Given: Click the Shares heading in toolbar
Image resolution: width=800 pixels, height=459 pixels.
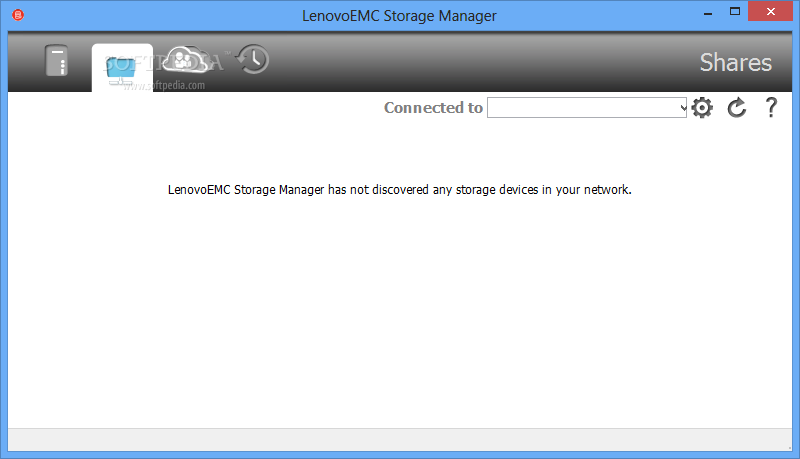Looking at the screenshot, I should 736,63.
